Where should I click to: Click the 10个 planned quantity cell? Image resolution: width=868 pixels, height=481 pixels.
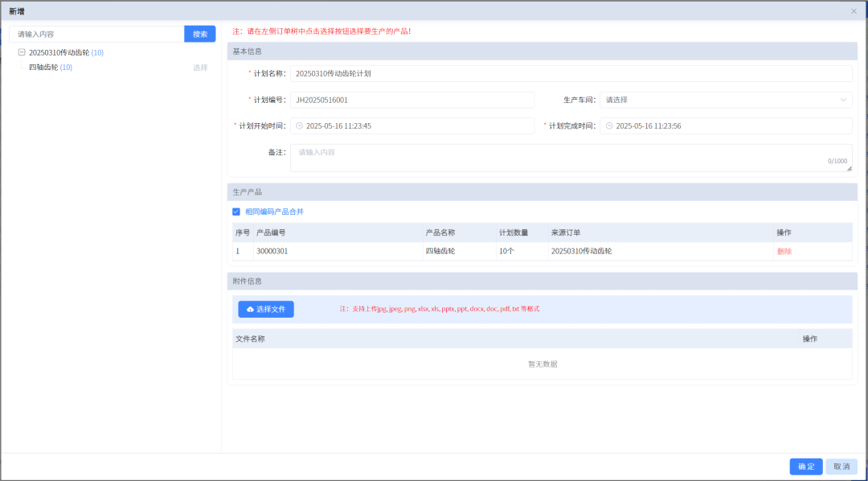coord(522,251)
